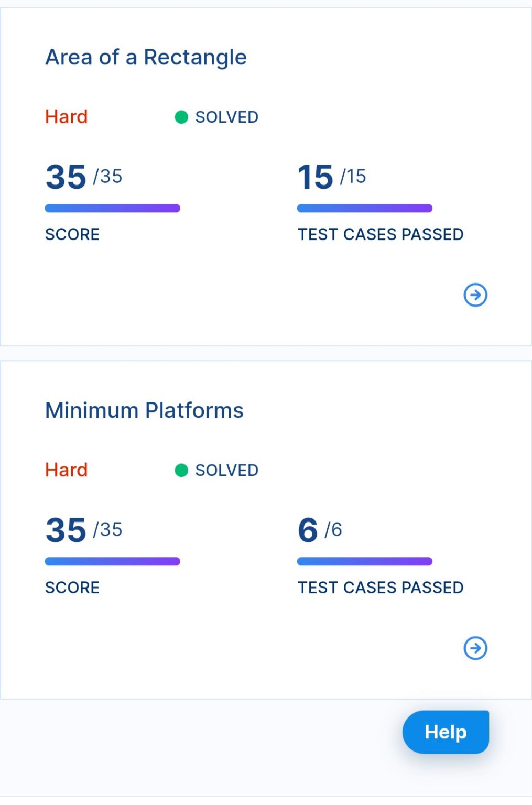Image resolution: width=532 pixels, height=805 pixels.
Task: Open Minimum Platforms arrow icon
Action: [x=475, y=648]
